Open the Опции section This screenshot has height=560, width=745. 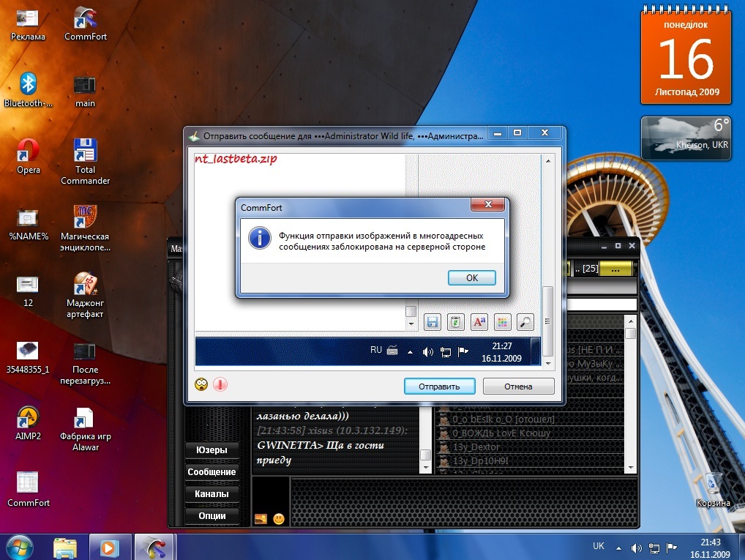coord(211,515)
